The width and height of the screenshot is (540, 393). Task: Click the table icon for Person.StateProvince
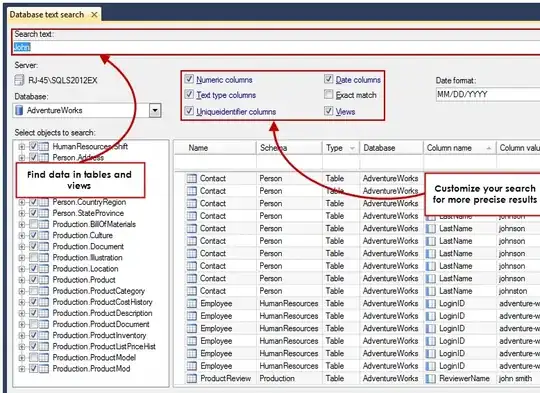44,213
